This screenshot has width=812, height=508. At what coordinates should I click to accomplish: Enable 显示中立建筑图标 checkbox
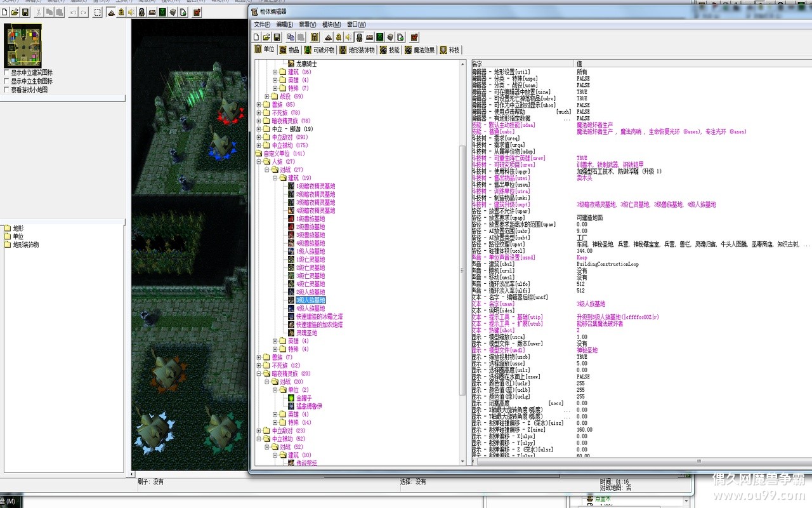[x=6, y=72]
